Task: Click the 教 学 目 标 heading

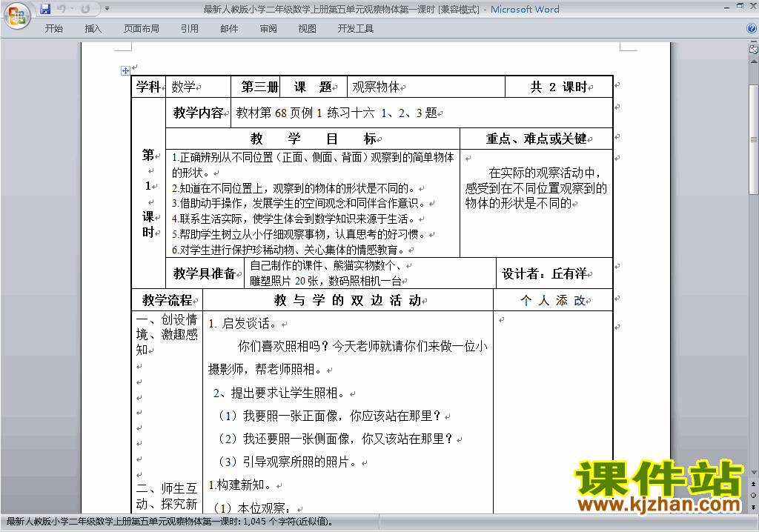Action: coord(314,139)
